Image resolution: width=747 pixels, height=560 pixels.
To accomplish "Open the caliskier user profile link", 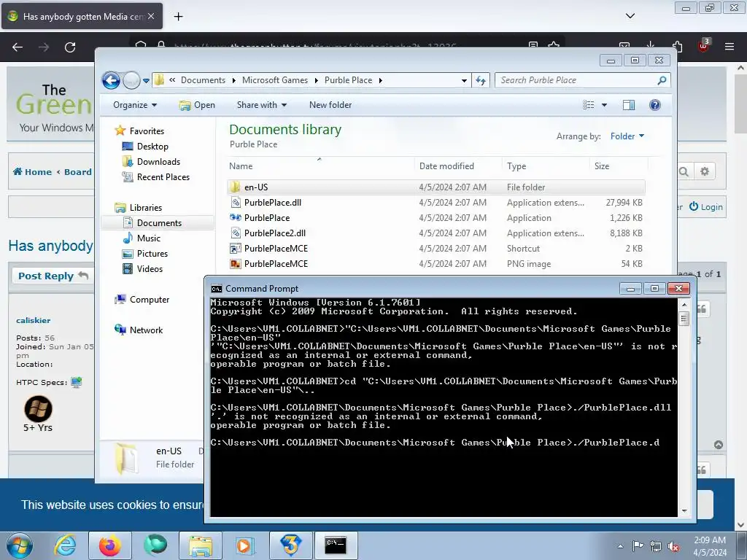I will coord(34,321).
